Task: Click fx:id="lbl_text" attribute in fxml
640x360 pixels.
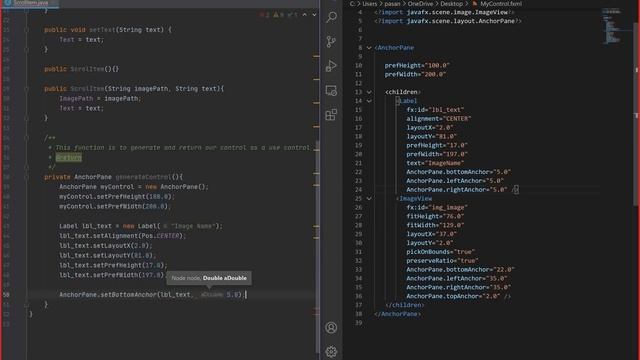Action: 435,110
